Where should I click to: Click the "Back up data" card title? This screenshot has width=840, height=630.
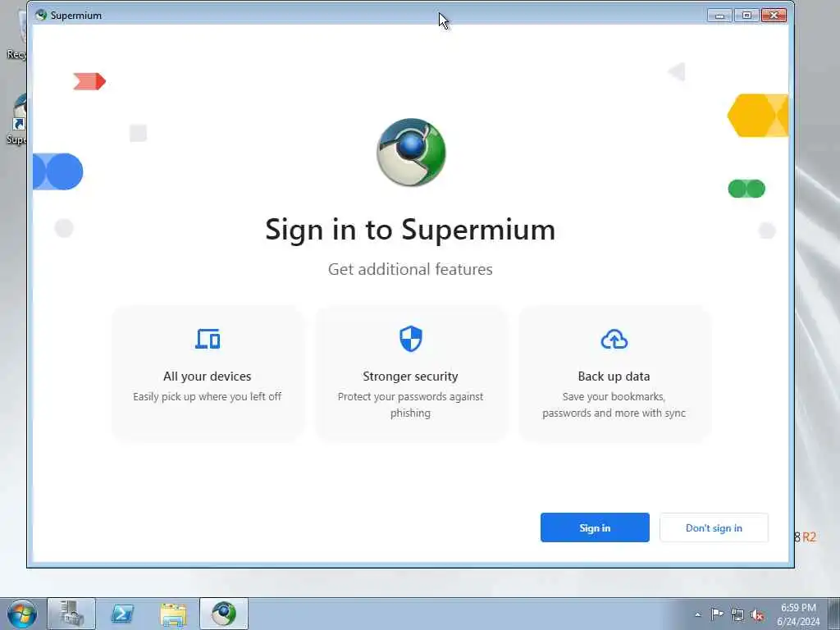pyautogui.click(x=614, y=376)
